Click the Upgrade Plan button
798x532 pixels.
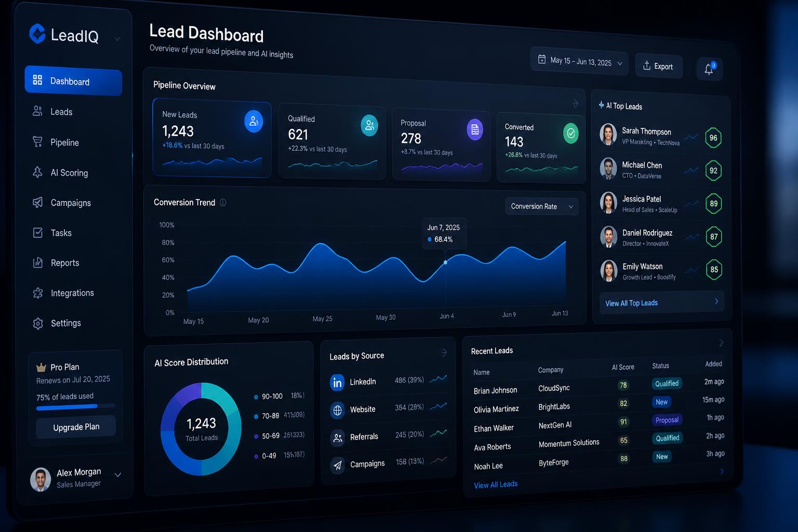[76, 427]
